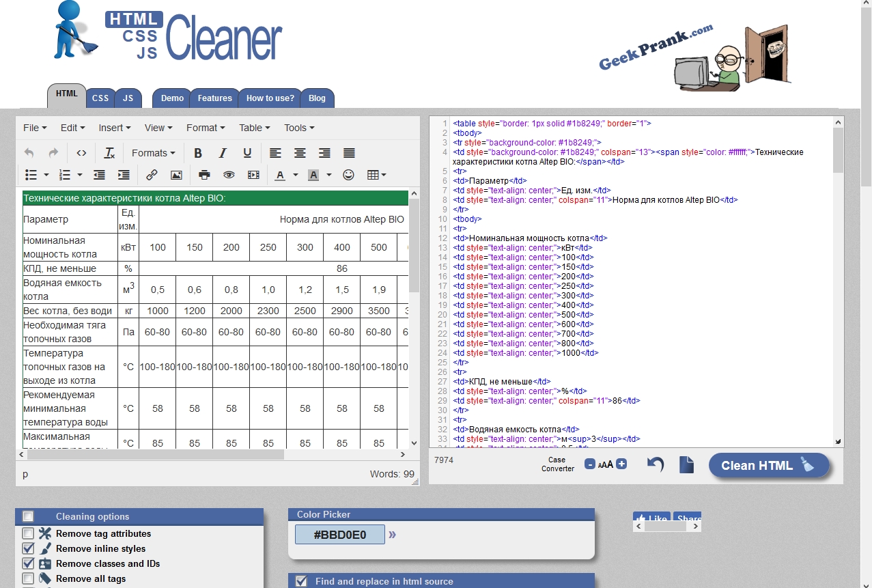Open the Formats dropdown

coord(153,153)
